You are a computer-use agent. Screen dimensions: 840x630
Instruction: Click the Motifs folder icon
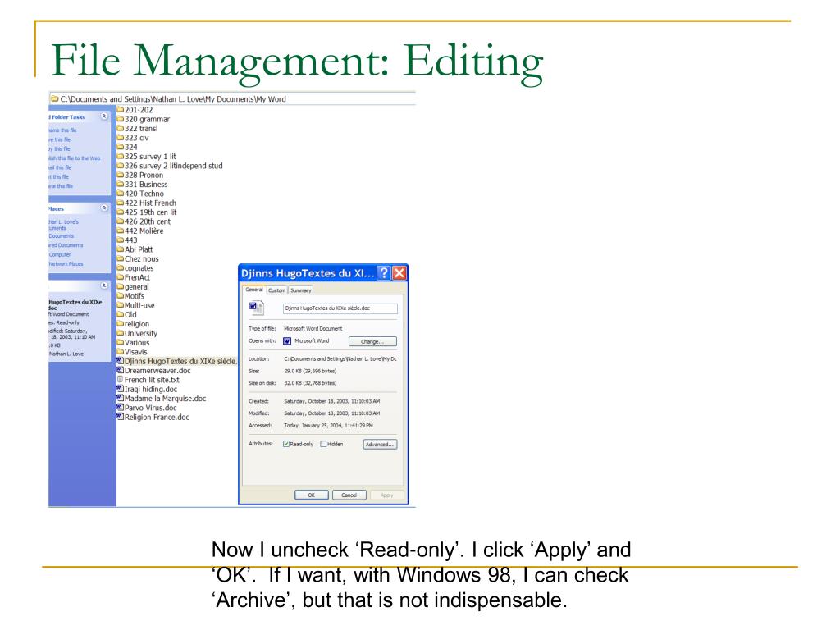[121, 296]
